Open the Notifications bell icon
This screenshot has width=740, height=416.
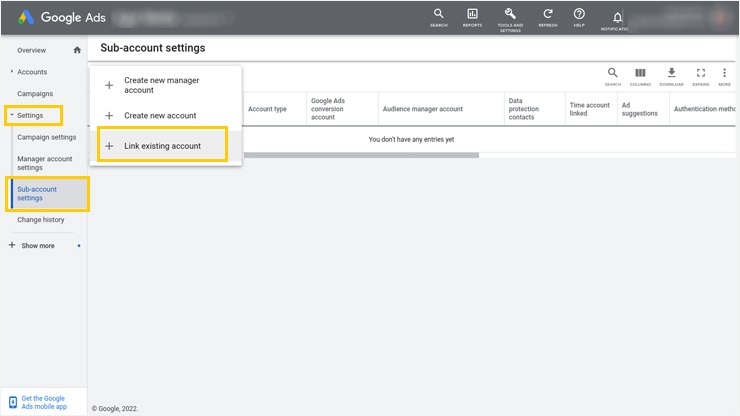[617, 20]
